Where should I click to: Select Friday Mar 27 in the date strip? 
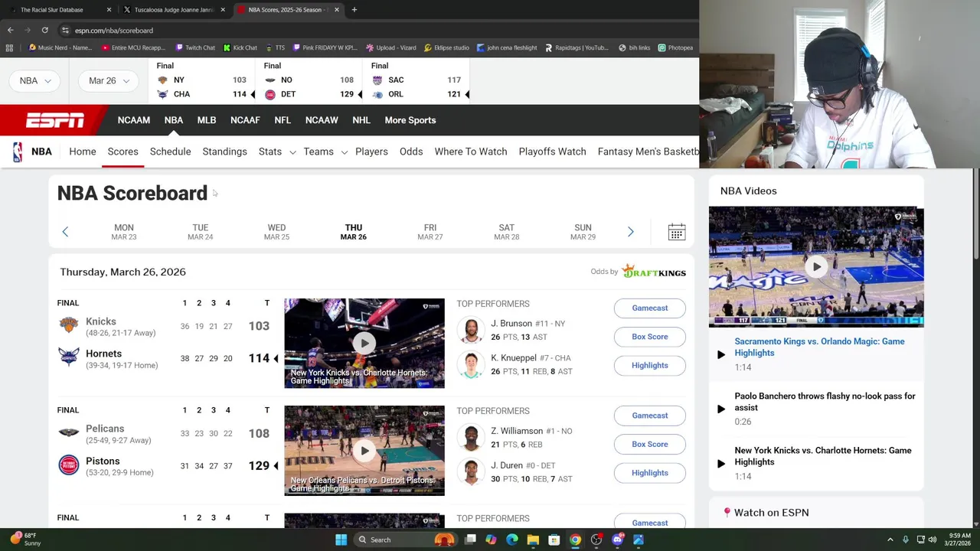click(430, 232)
